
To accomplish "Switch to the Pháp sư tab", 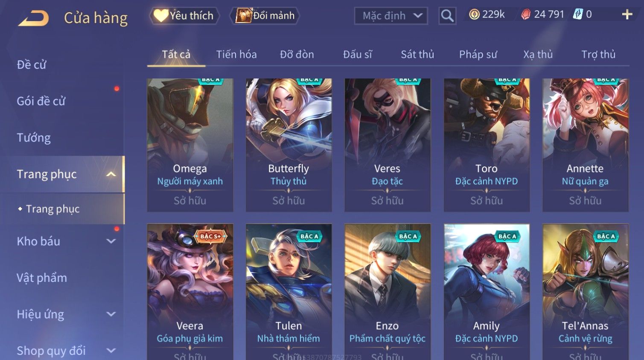I will (x=478, y=55).
